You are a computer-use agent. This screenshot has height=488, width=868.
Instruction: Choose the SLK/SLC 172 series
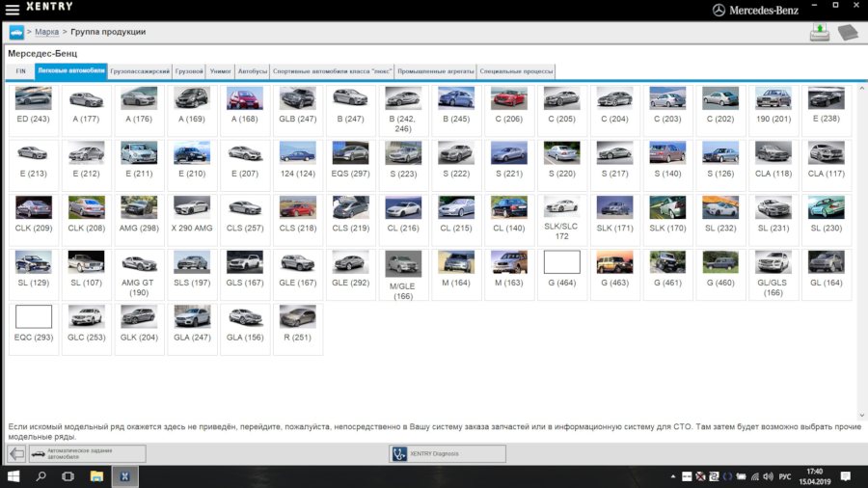(x=561, y=220)
